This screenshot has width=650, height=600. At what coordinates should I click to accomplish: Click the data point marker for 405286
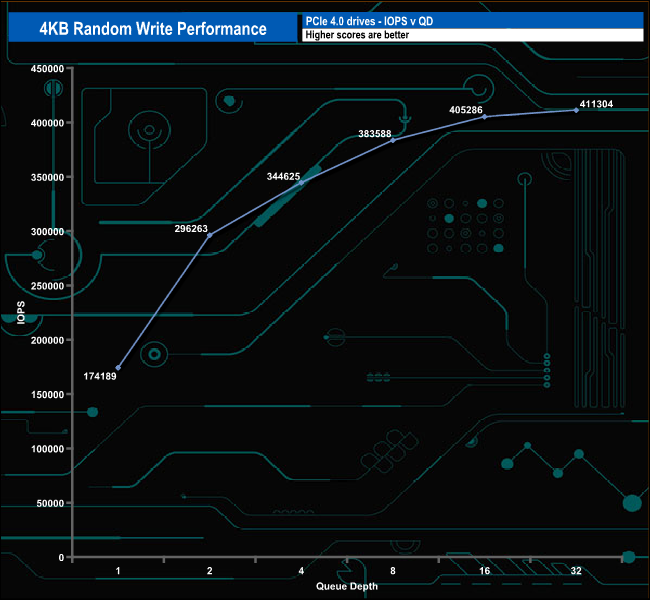pos(485,117)
